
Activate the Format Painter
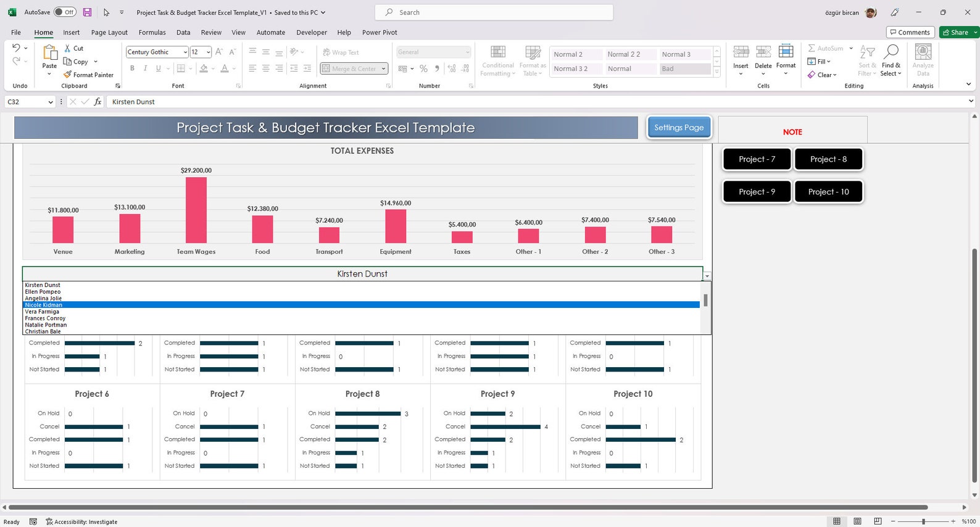coord(88,75)
